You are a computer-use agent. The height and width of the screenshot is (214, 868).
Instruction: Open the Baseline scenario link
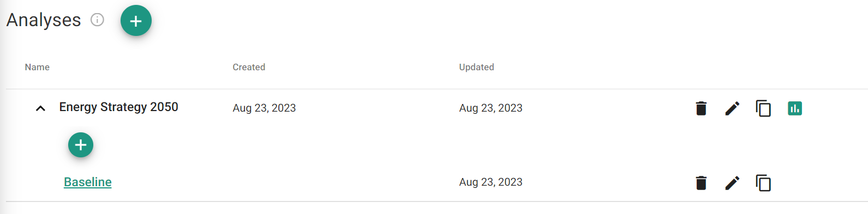point(88,182)
